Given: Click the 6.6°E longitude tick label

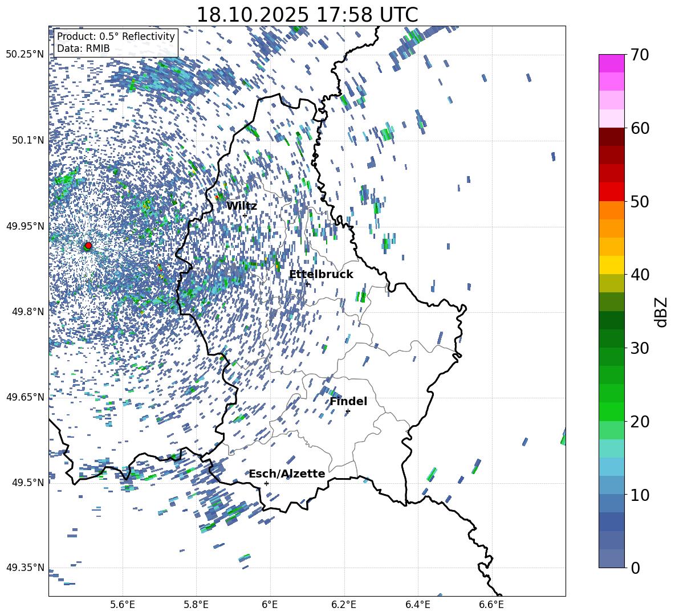Looking at the screenshot, I should coord(491,604).
